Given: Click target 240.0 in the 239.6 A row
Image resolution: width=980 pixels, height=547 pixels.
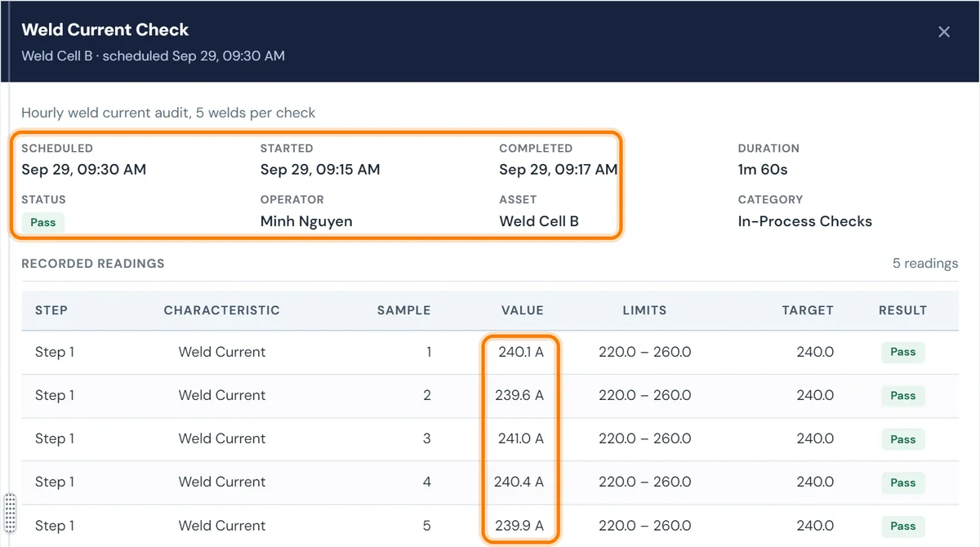Looking at the screenshot, I should coord(816,395).
